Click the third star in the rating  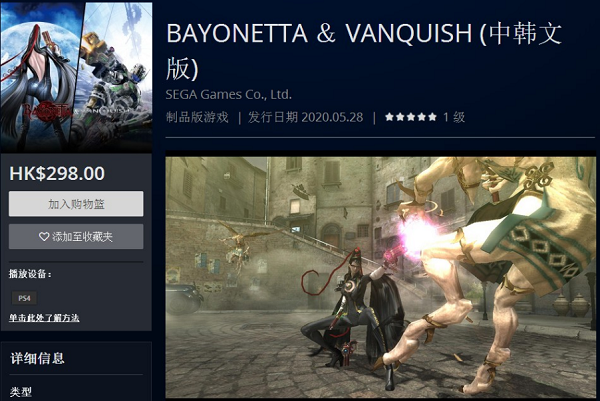tap(411, 117)
